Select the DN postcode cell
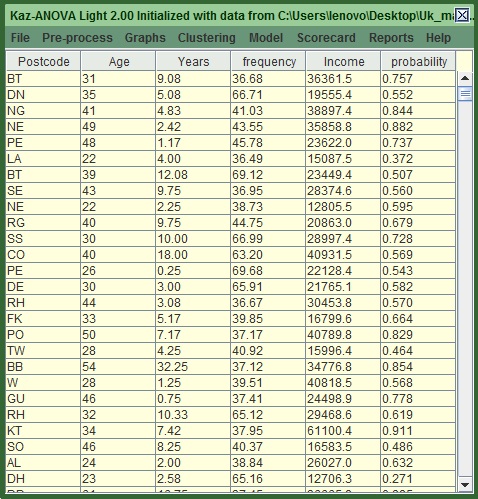478x499 pixels. (43, 95)
